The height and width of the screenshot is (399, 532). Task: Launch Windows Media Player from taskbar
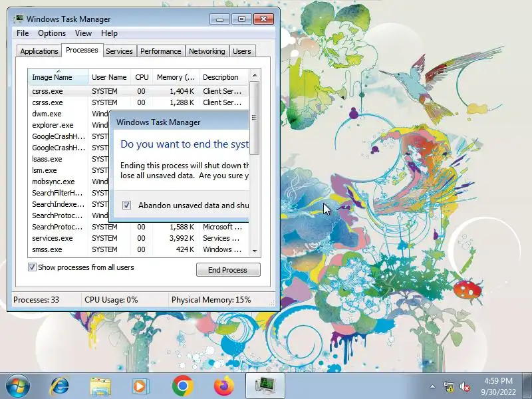coord(140,386)
